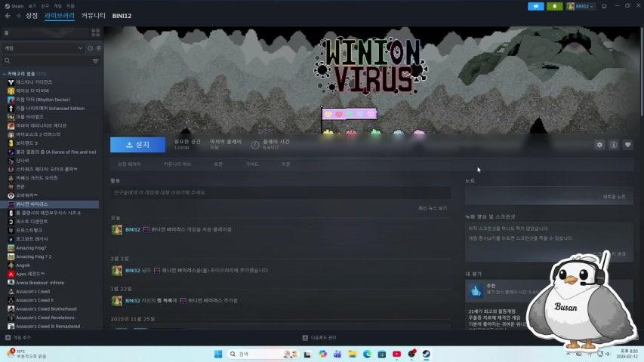Screen dimensions: 644x362
Task: Toggle the ready-to-play filter icon
Action: tap(99, 48)
